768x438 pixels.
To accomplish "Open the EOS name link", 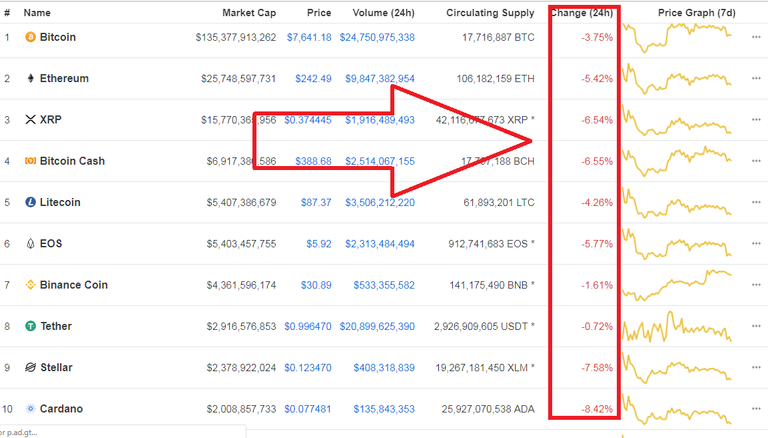I will (51, 243).
